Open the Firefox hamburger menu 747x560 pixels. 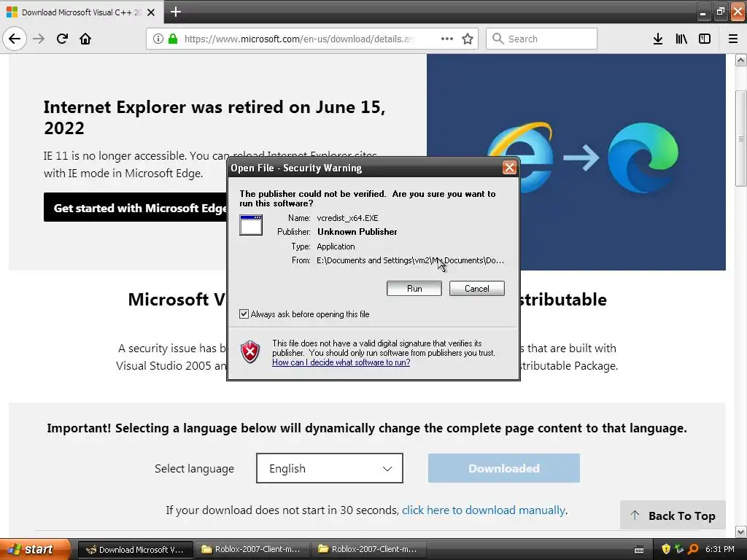coord(733,39)
